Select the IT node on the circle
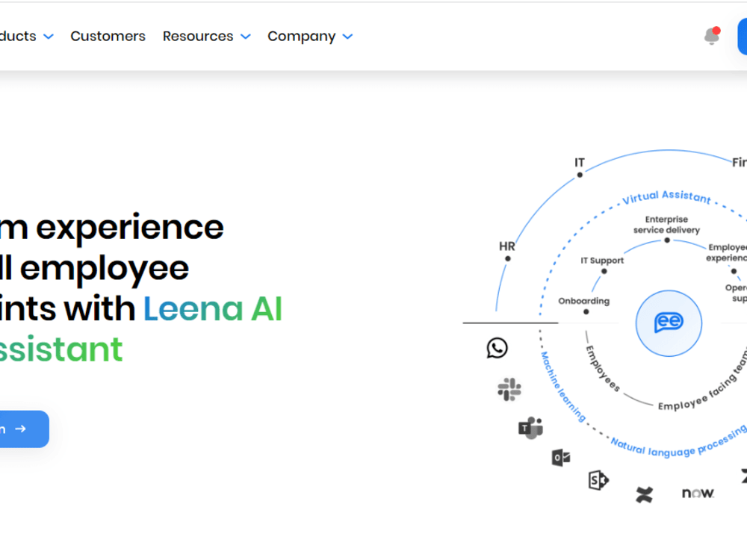 coord(579,173)
